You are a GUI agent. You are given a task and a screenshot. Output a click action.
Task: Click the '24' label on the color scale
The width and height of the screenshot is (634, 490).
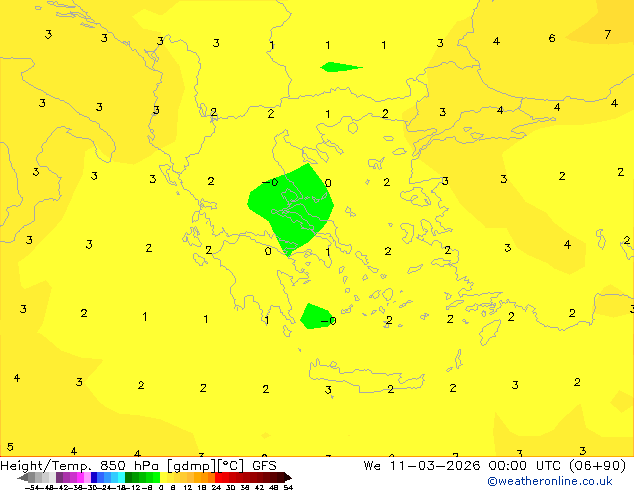pos(216,487)
